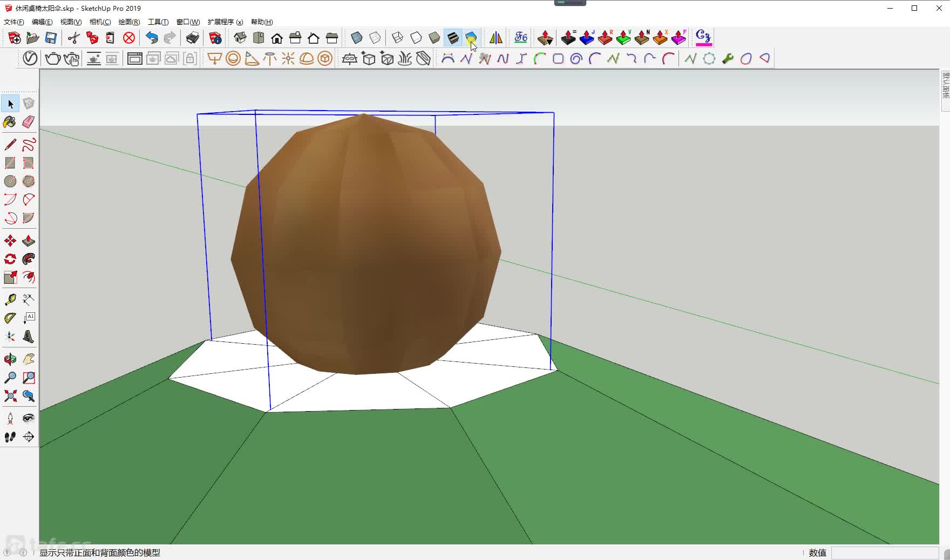Activate the Orbit tool
This screenshot has height=560, width=950.
tap(10, 359)
